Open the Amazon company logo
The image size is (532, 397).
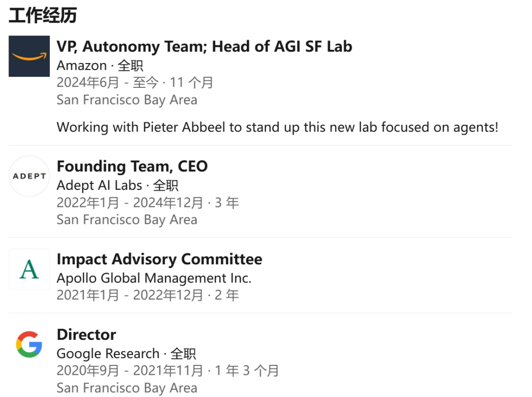pos(29,56)
